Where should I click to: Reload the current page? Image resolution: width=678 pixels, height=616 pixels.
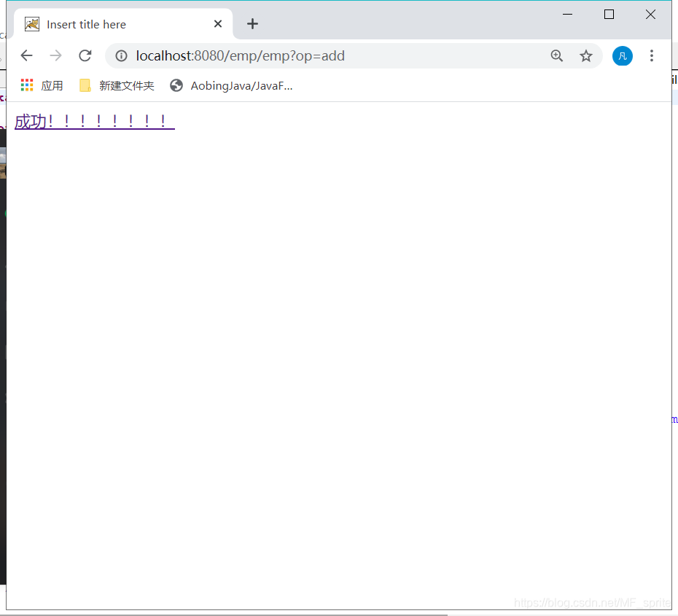pos(85,55)
